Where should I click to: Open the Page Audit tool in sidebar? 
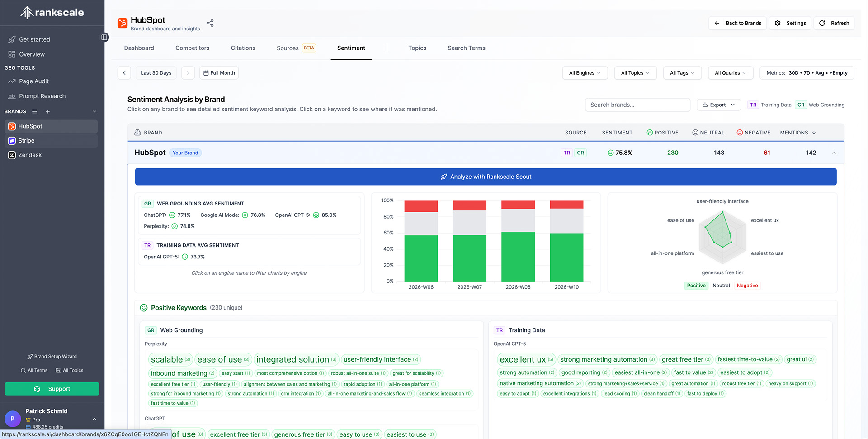pyautogui.click(x=33, y=81)
